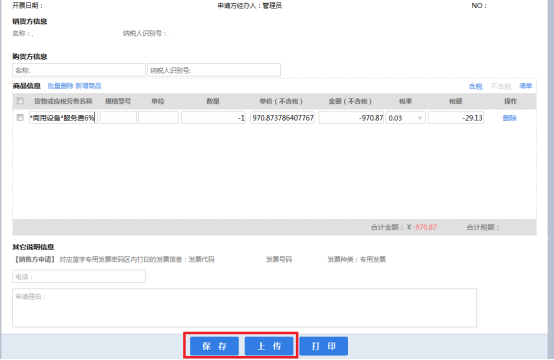Select the 不含税 tax-exclusive option
Viewport: 554px width, 360px height.
(501, 86)
